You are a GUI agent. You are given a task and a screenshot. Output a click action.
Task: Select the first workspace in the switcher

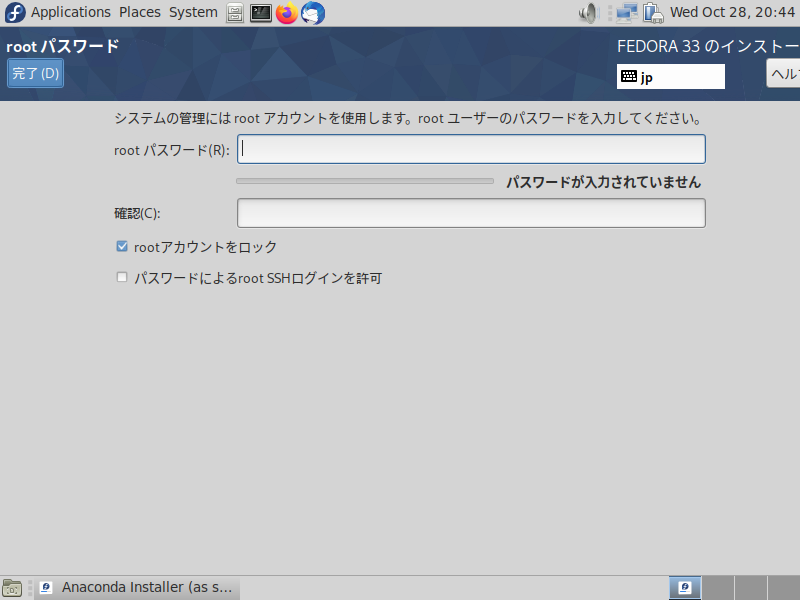click(x=685, y=588)
